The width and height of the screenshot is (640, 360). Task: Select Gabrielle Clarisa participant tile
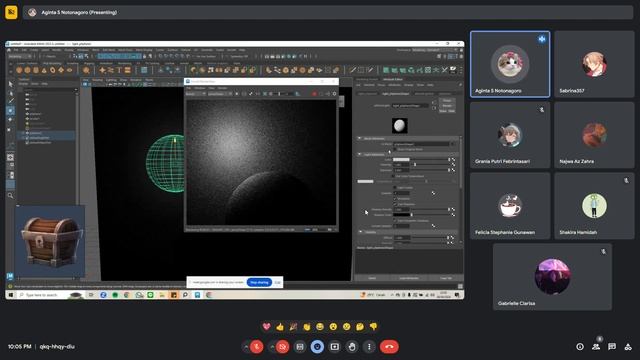pyautogui.click(x=552, y=277)
